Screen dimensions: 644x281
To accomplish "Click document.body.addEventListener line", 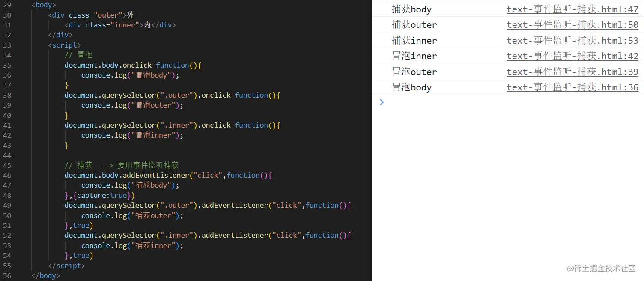I will (x=168, y=175).
